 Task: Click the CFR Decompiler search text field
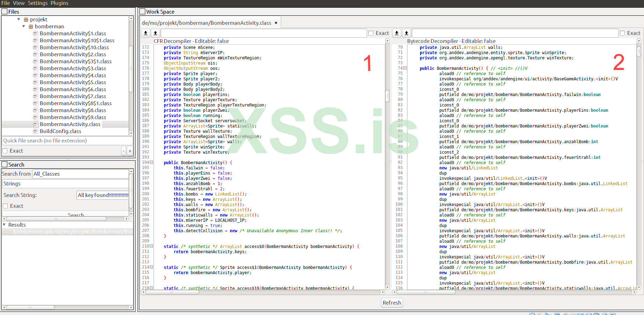click(264, 33)
